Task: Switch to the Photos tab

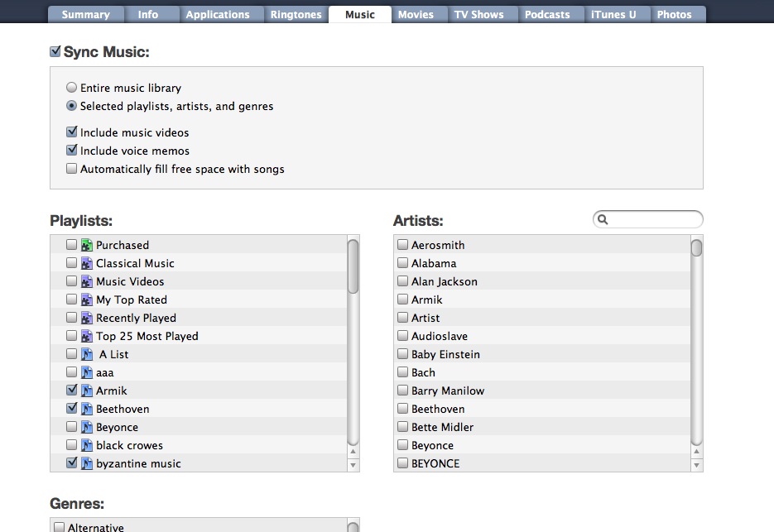Action: pyautogui.click(x=675, y=14)
